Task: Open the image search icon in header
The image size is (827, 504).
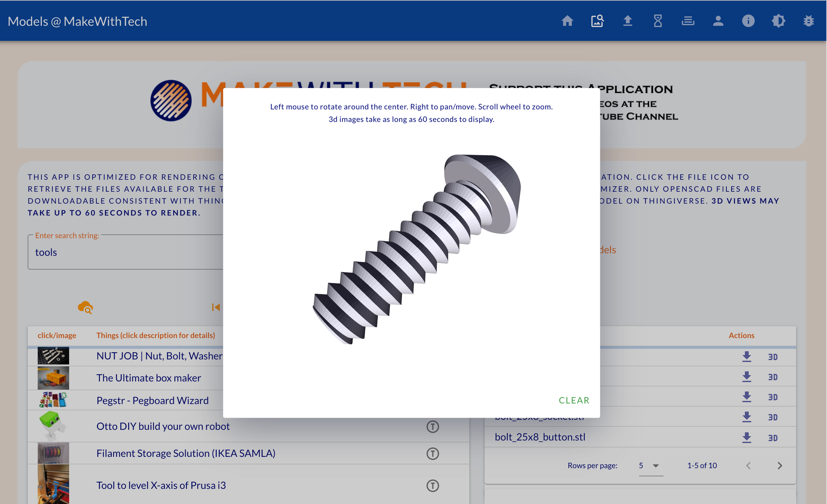Action: point(597,21)
